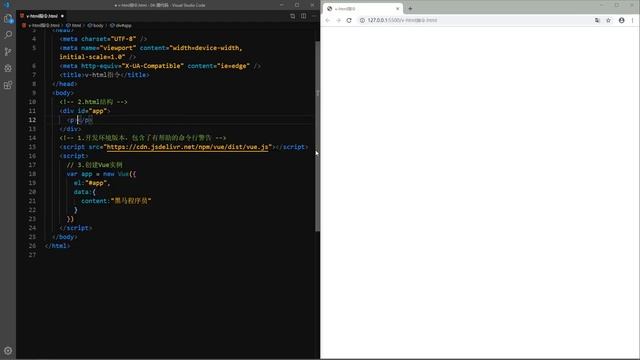Click the Vue logo at title bar left
640x360 pixels.
7,5
